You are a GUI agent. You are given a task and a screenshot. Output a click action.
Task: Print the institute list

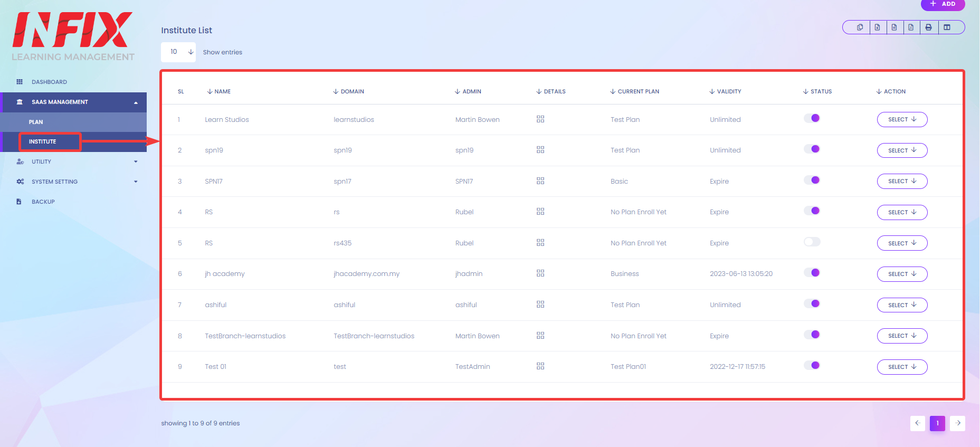point(928,27)
